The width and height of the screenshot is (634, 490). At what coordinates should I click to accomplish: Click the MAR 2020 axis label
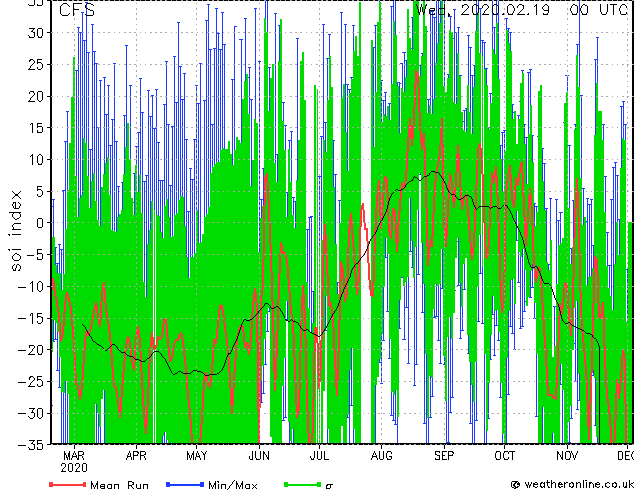click(x=74, y=462)
